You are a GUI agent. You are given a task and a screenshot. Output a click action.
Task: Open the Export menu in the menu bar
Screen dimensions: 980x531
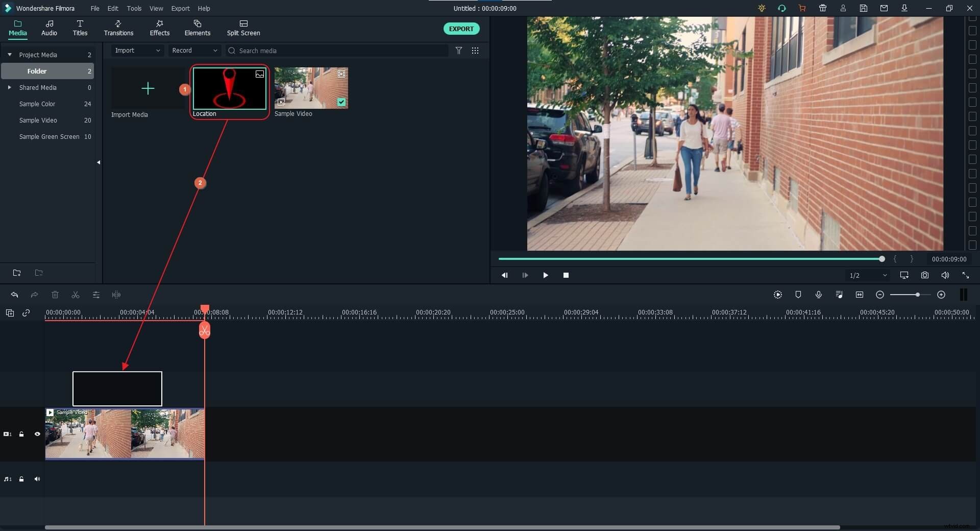click(180, 8)
